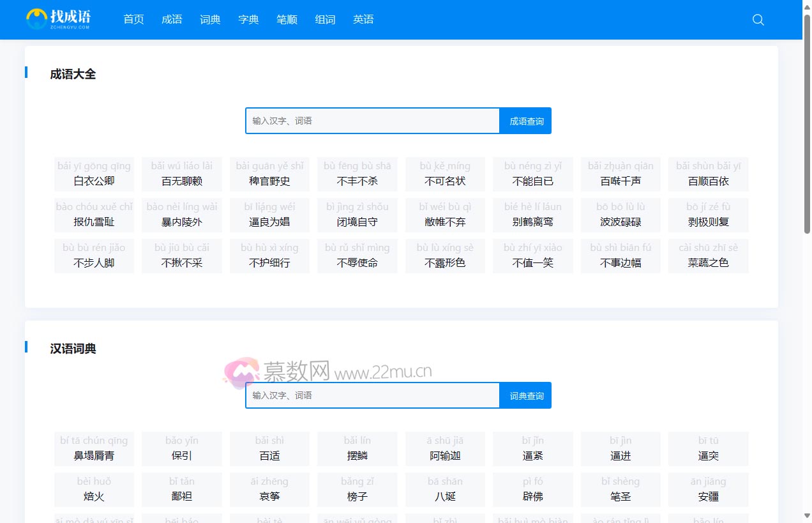Select the 首页 menu item
The width and height of the screenshot is (812, 523).
133,19
